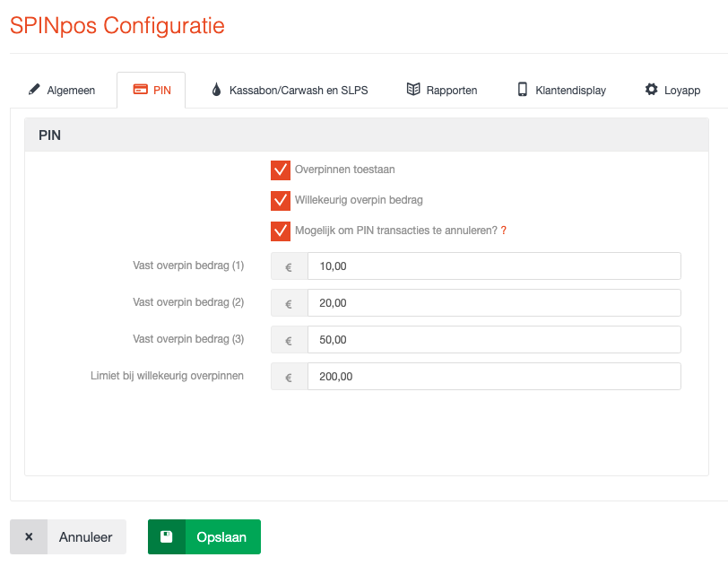728x566 pixels.
Task: Click label Vast overpin bedrag (3)
Action: point(188,339)
